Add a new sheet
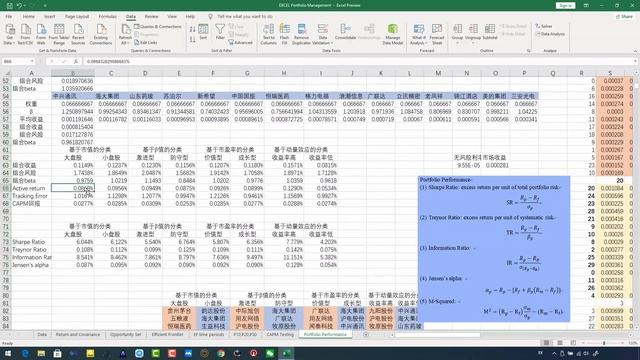 tap(366, 335)
